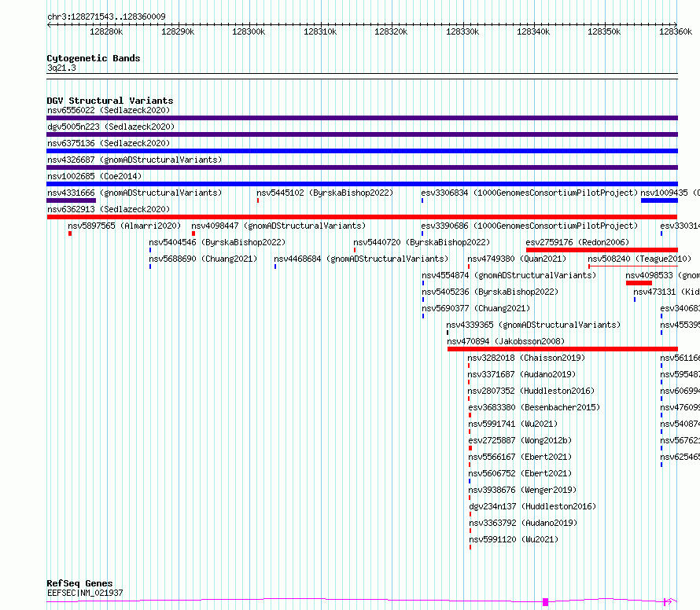Image resolution: width=700 pixels, height=610 pixels.
Task: Click the 128340k ruler position
Action: 533,31
